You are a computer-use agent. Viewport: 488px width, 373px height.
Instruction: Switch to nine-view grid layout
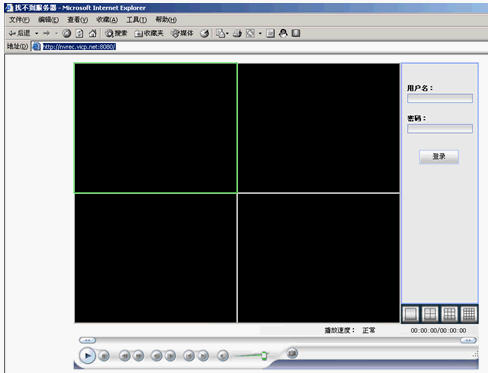pos(449,314)
